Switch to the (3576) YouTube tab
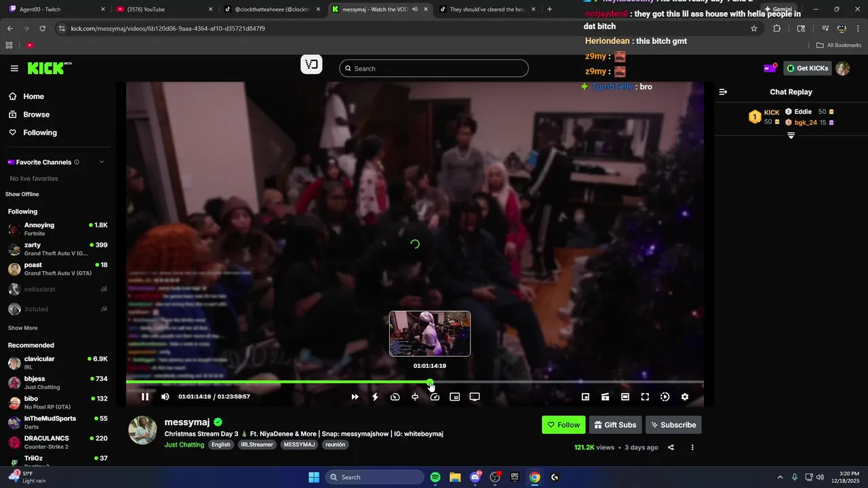 coord(165,9)
